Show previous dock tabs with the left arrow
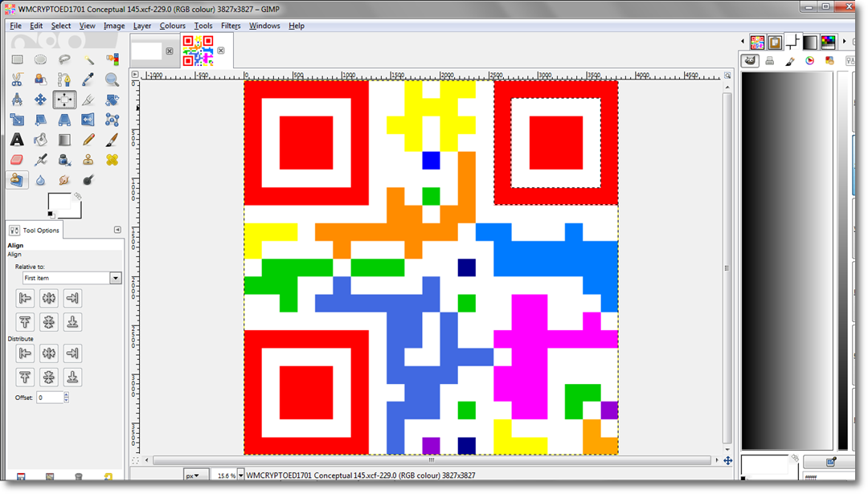 [x=743, y=42]
